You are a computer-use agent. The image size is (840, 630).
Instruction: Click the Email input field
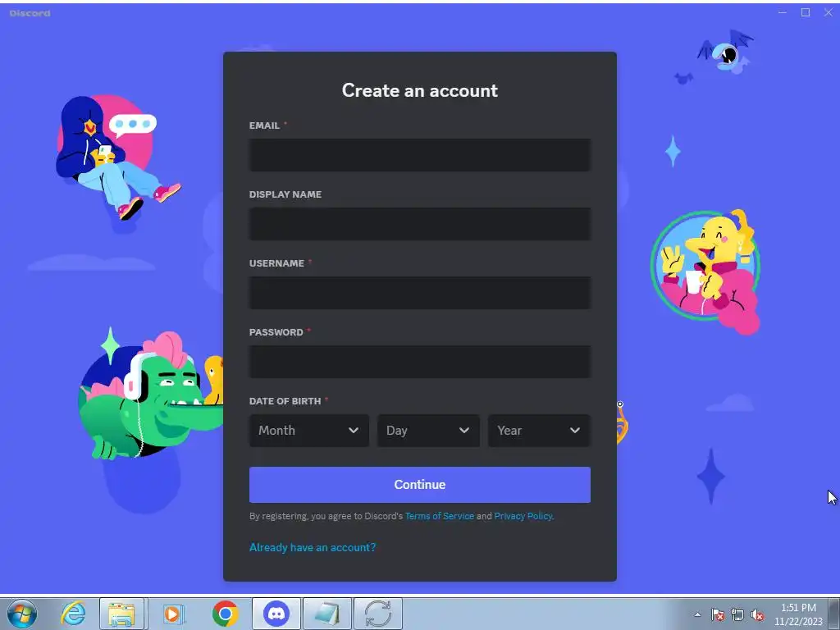[419, 155]
